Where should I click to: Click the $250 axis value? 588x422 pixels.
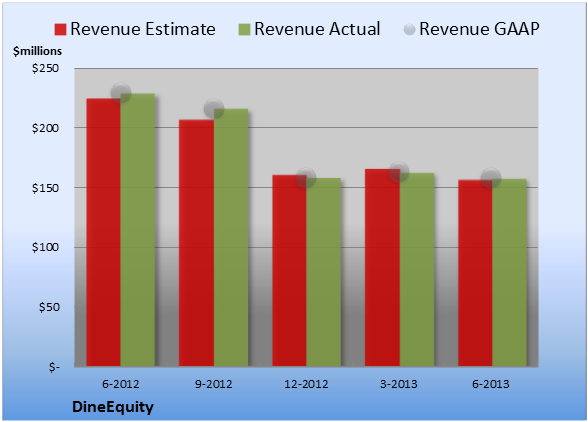[x=45, y=68]
